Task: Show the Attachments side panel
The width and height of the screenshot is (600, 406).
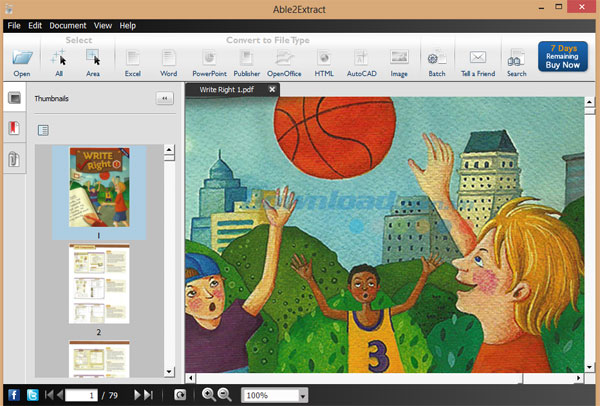Action: pos(15,159)
